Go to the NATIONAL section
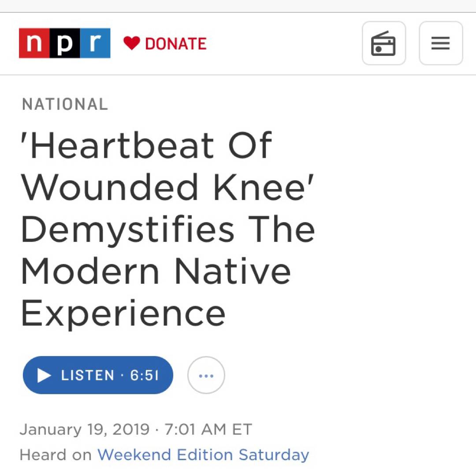 click(65, 104)
